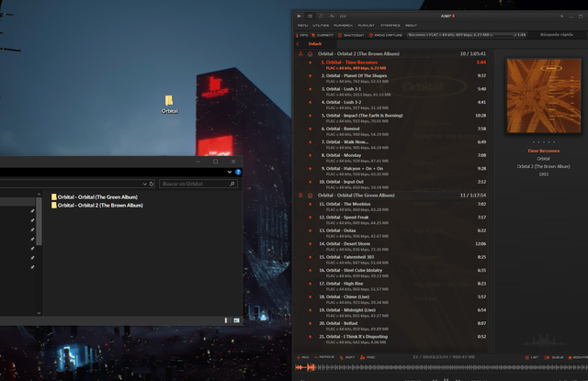Click the ADD button below AIMP playlist
This screenshot has height=381, width=588.
pyautogui.click(x=302, y=357)
